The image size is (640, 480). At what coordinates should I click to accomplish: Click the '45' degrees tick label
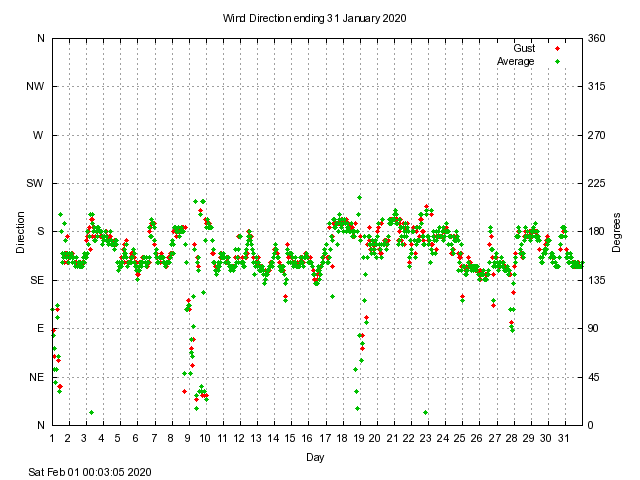click(593, 377)
